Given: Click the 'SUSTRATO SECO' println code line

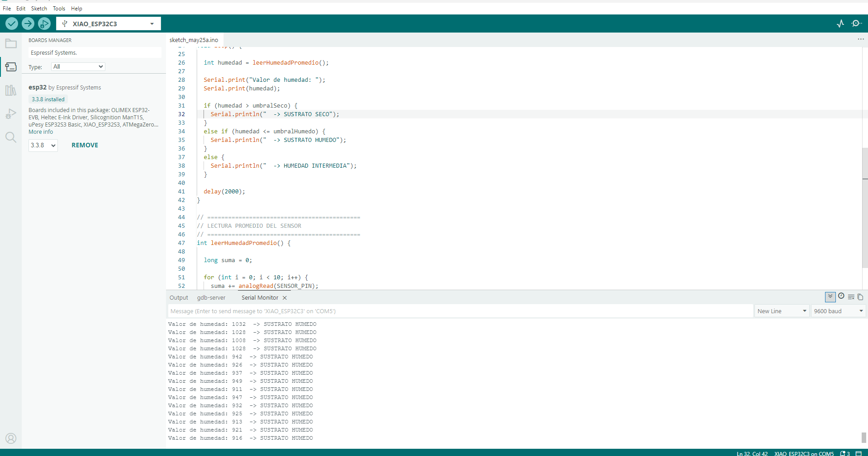Looking at the screenshot, I should pyautogui.click(x=275, y=114).
